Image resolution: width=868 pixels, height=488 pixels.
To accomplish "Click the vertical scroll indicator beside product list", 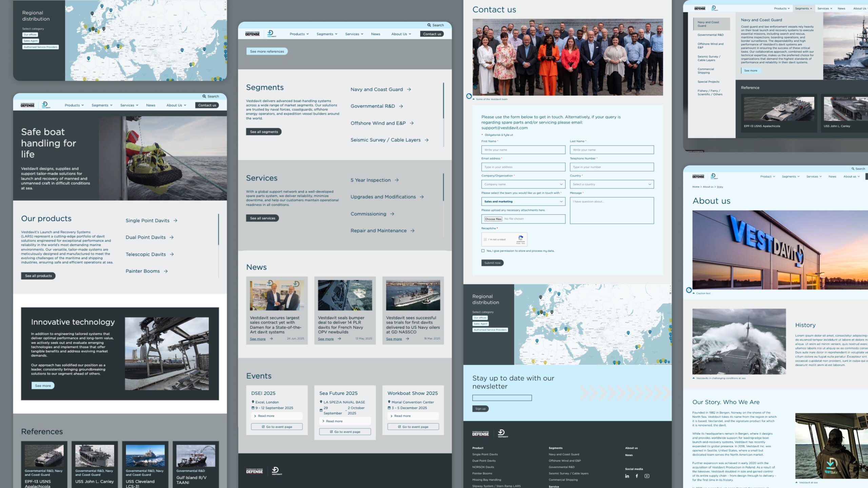I will point(218,229).
